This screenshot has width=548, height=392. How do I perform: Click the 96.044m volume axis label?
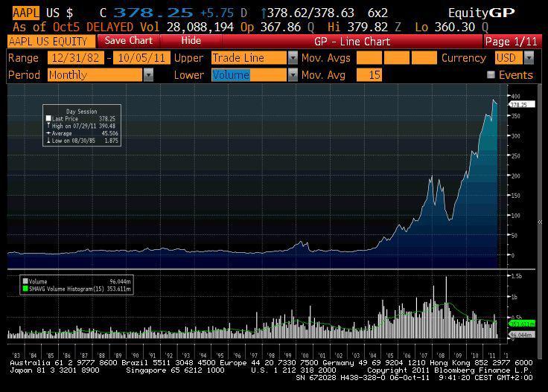521,335
